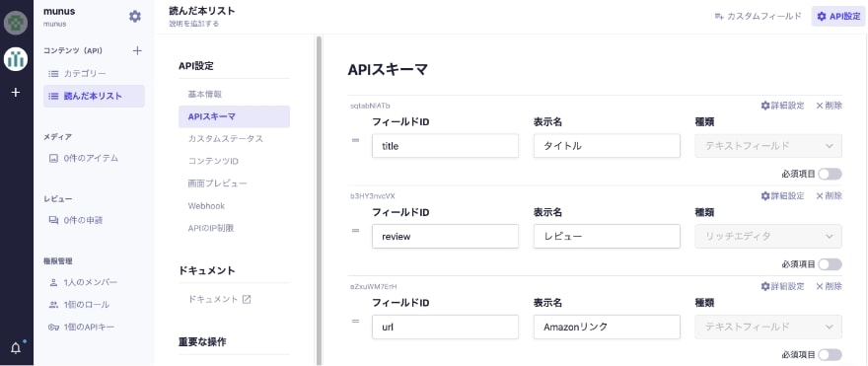The width and height of the screenshot is (868, 366).
Task: Click the people icon beside 1個のロール
Action: point(53,305)
